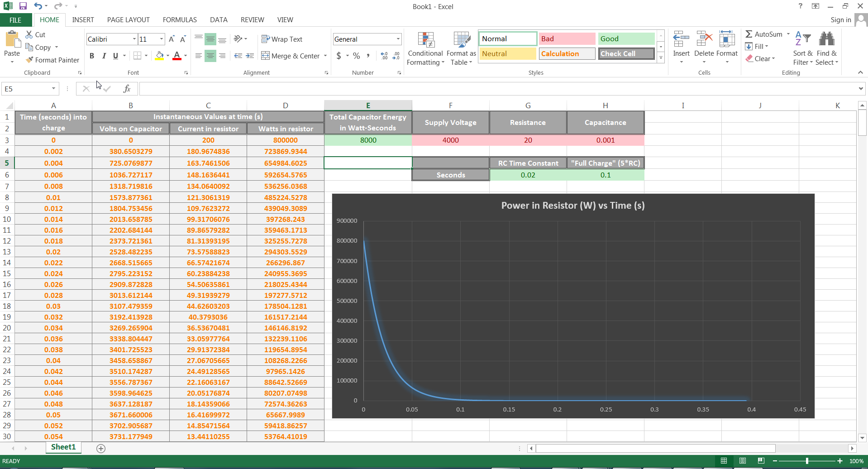The width and height of the screenshot is (868, 469).
Task: Open Conditional Formatting icon menu
Action: (x=425, y=41)
